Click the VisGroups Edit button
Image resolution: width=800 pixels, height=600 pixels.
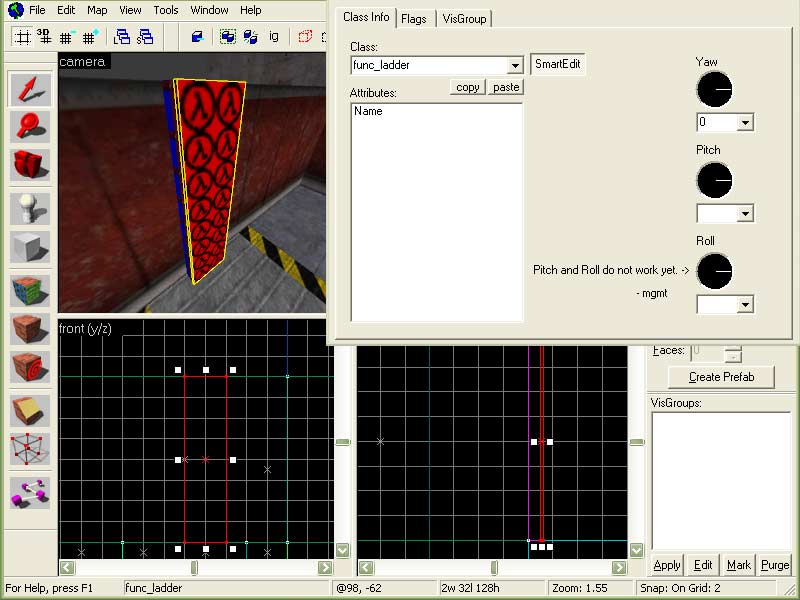[x=703, y=565]
